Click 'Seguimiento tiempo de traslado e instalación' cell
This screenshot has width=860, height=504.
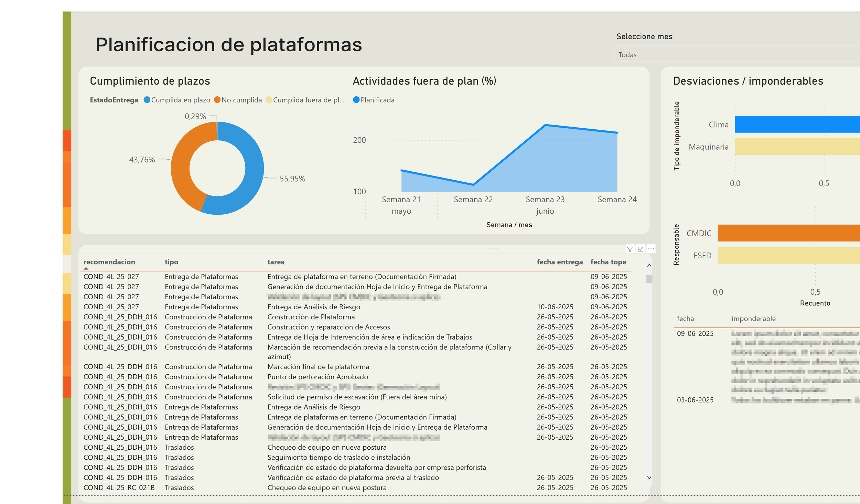339,457
